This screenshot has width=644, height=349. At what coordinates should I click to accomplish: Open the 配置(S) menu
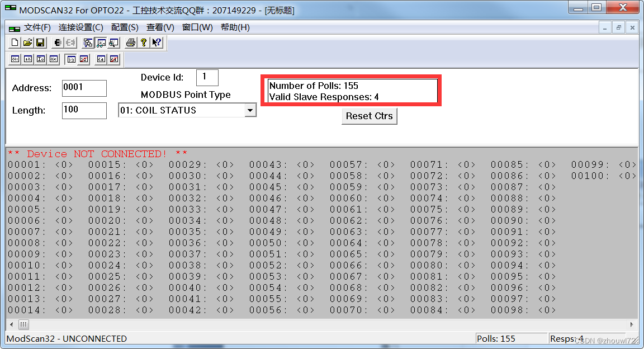125,27
